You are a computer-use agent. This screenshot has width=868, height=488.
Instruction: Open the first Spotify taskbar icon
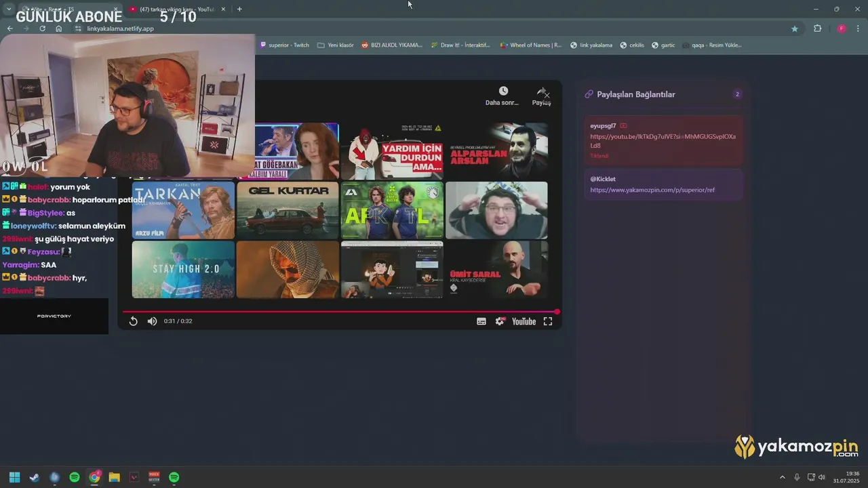75,477
